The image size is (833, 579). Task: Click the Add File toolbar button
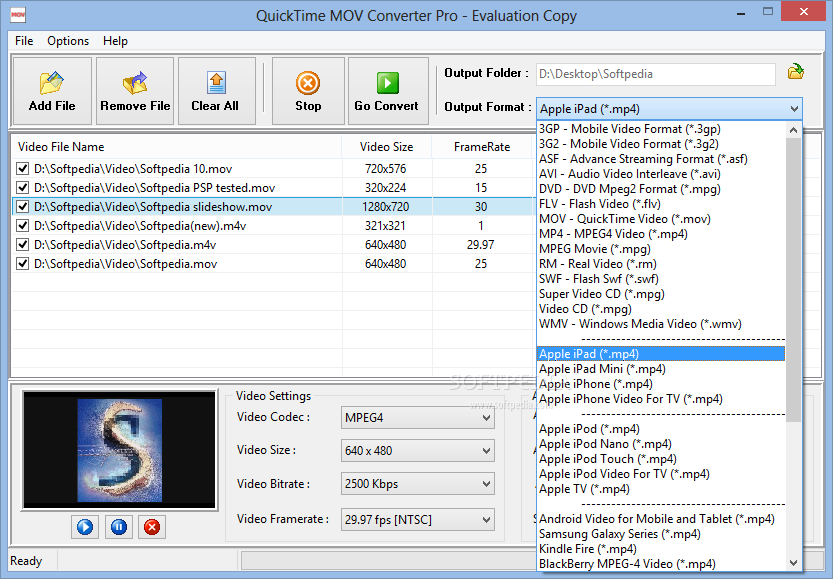coord(52,91)
